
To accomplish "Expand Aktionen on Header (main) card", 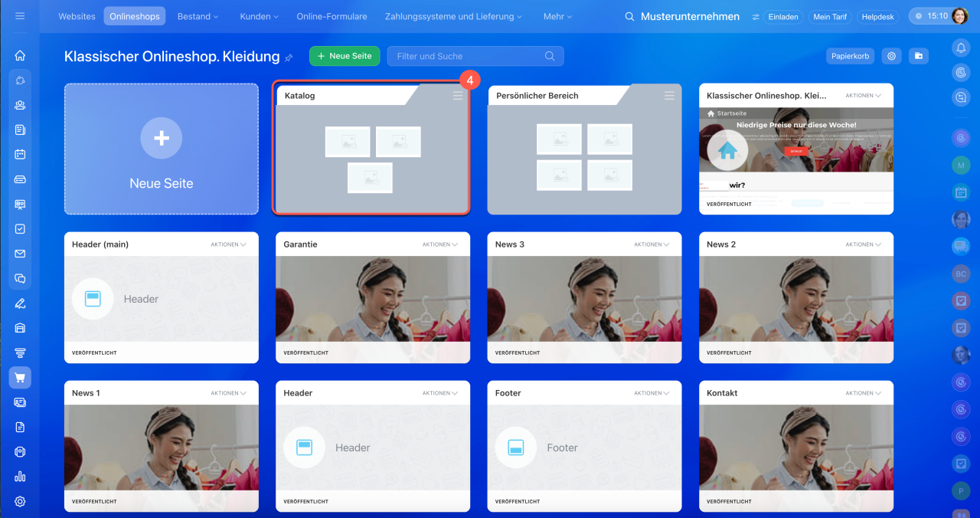I will (229, 244).
